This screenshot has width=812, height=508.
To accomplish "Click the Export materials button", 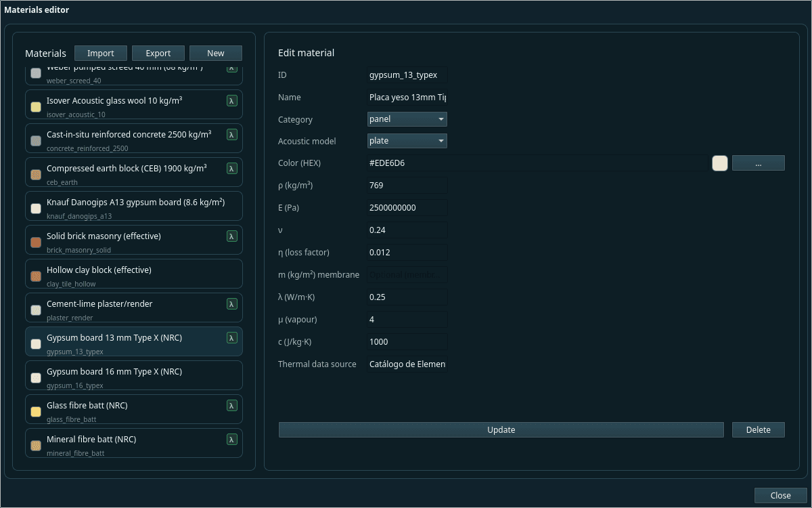I will tap(158, 54).
